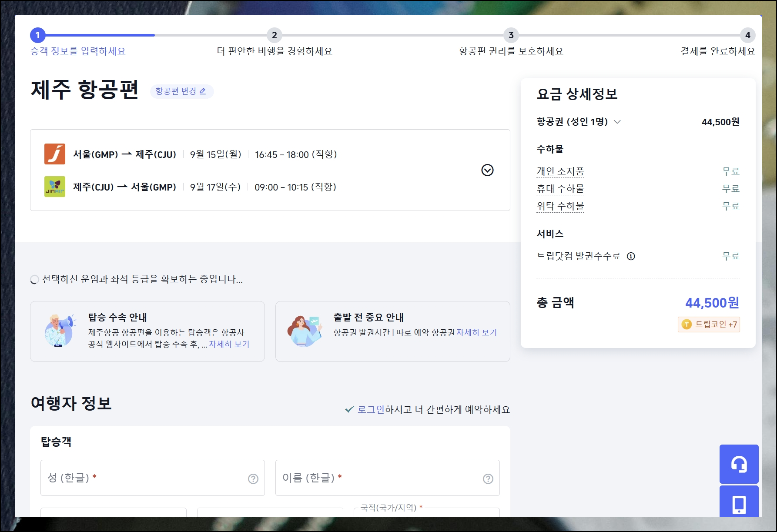Click the total 44,500원 amount in blue

[x=712, y=303]
